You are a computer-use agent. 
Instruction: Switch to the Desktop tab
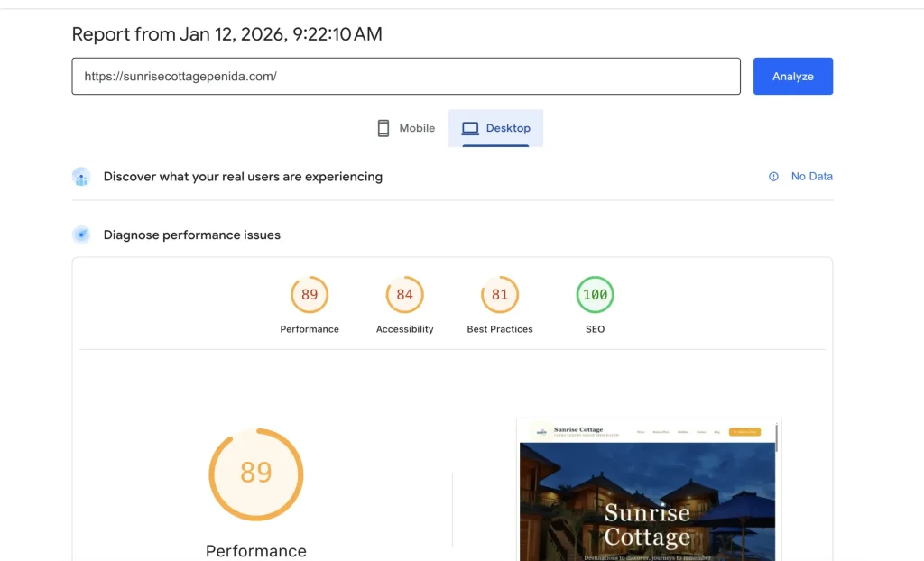(x=495, y=127)
